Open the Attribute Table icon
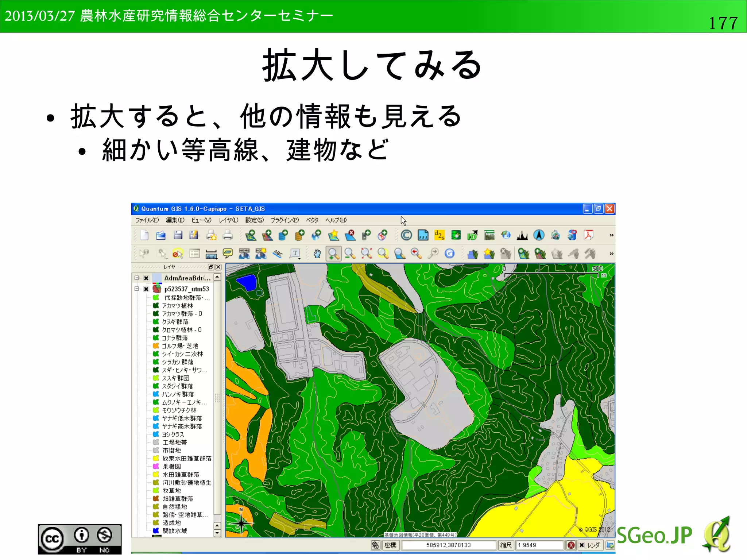Screen dimensions: 747x560 [194, 254]
